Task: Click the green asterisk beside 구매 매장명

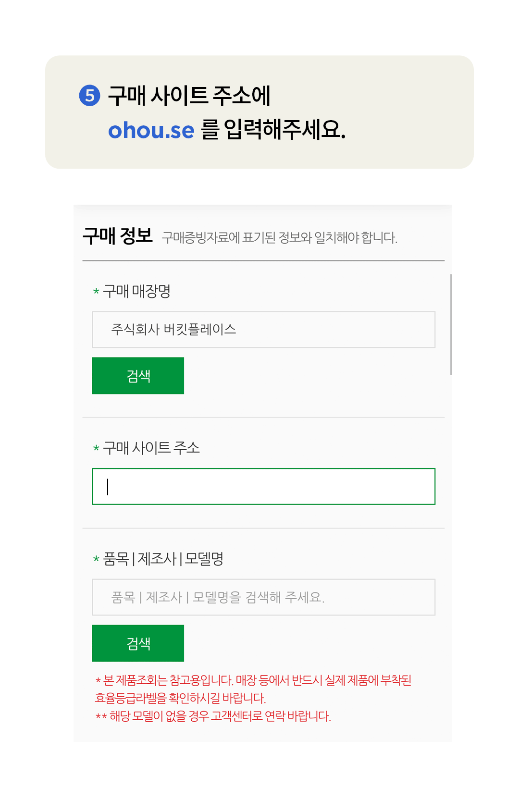Action: [x=96, y=292]
